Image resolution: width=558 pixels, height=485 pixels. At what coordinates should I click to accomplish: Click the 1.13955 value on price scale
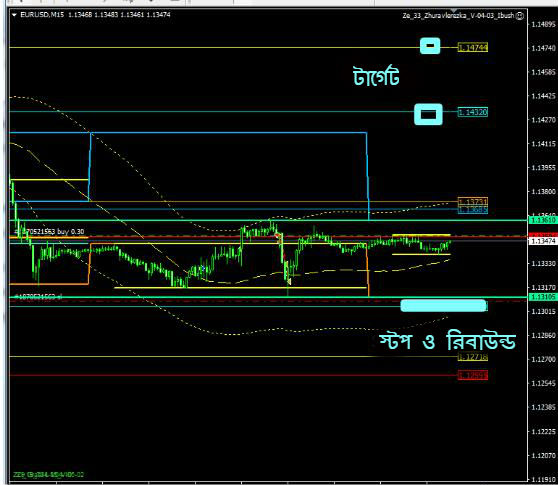coord(543,168)
